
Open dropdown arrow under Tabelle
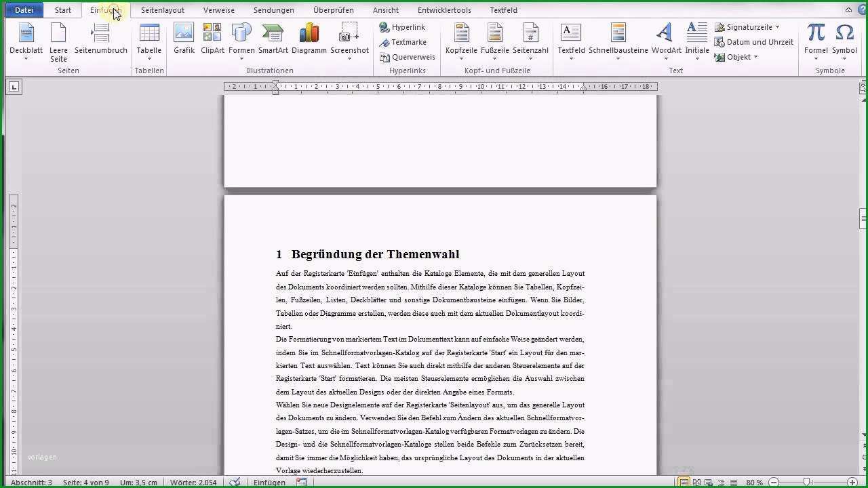pyautogui.click(x=149, y=59)
